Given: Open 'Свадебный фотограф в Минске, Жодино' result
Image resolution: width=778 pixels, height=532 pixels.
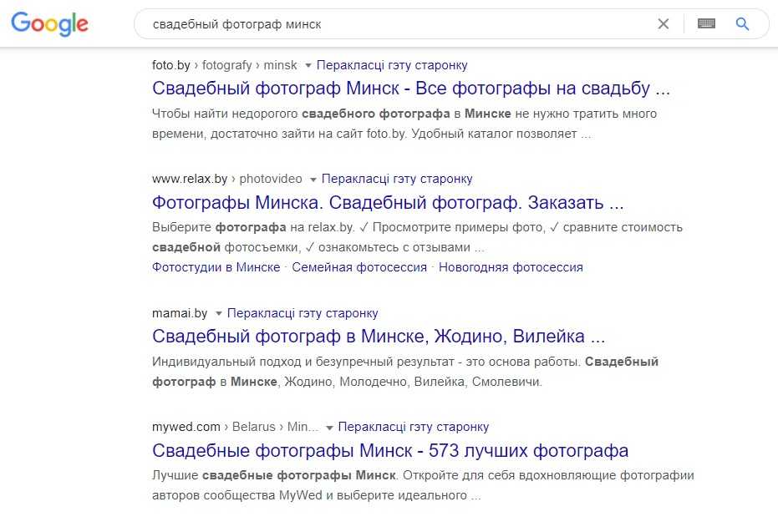Looking at the screenshot, I should click(x=379, y=337).
